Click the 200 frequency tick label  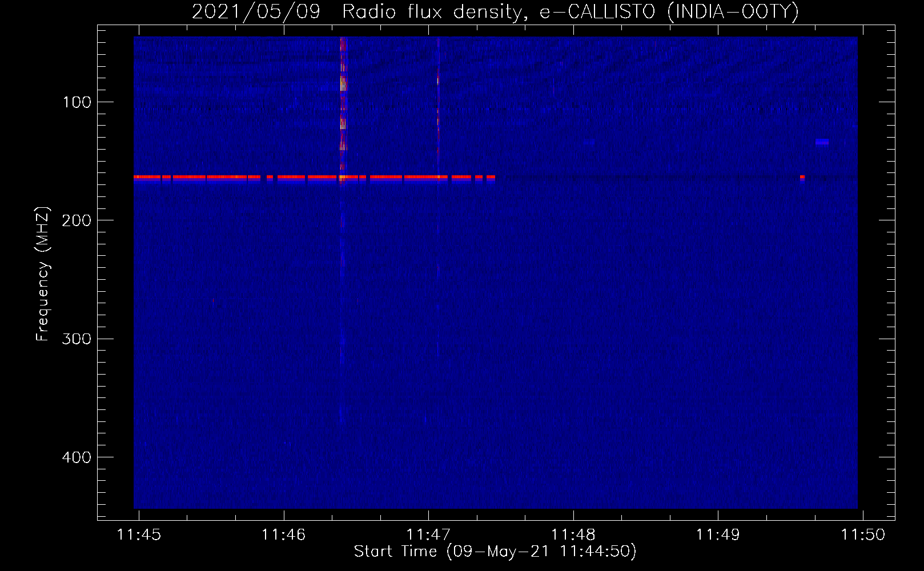click(x=77, y=220)
